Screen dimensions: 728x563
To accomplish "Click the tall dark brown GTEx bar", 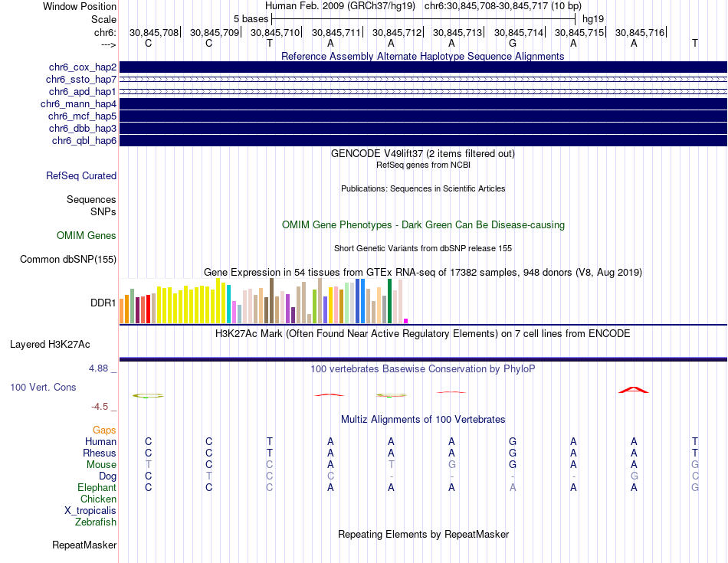I will click(271, 300).
